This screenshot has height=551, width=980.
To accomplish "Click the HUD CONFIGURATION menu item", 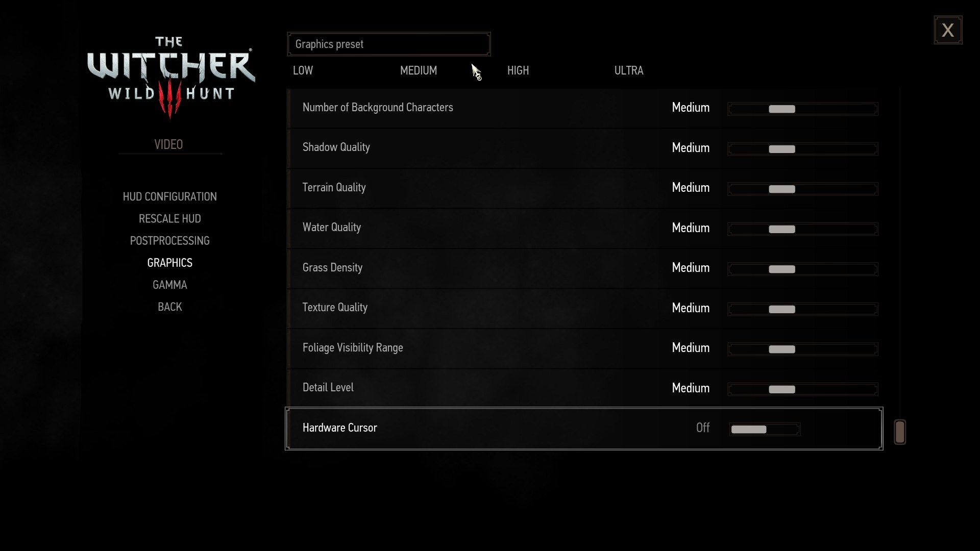I will click(x=169, y=196).
